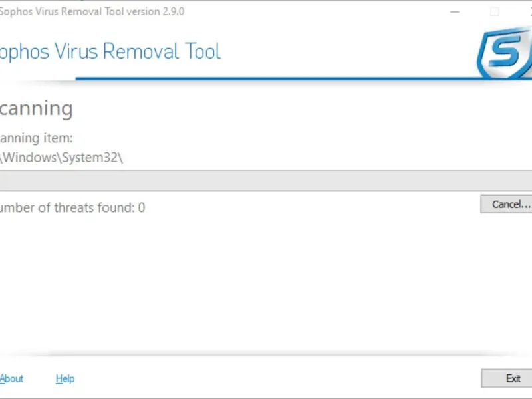Click the large Scanning heading

tap(36, 108)
